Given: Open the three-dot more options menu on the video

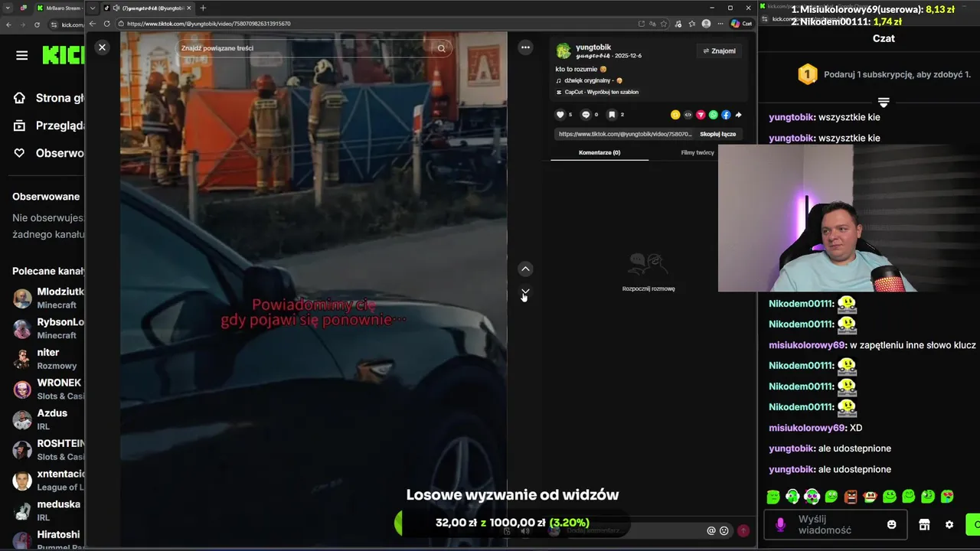Looking at the screenshot, I should pos(525,47).
